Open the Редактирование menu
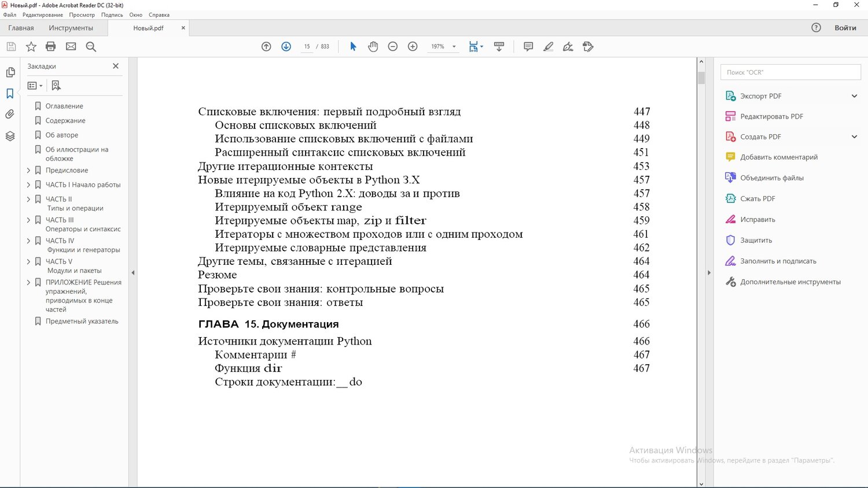 [x=43, y=15]
